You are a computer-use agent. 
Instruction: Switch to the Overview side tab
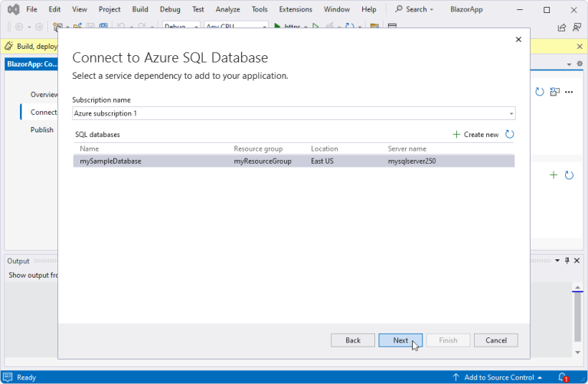(44, 94)
